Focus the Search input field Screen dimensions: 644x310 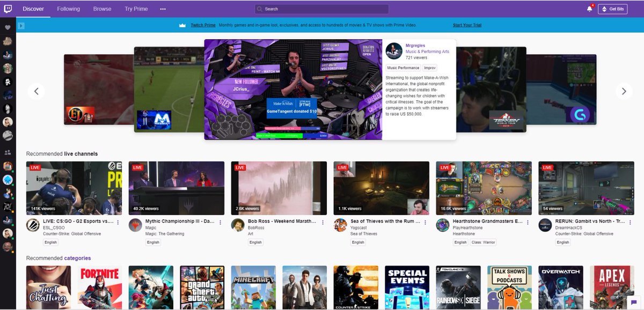click(321, 9)
